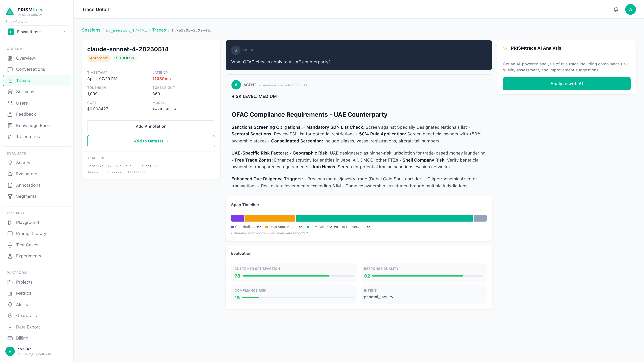Click the Session: fv_session_177479875 text
This screenshot has width=644, height=362.
(x=118, y=172)
